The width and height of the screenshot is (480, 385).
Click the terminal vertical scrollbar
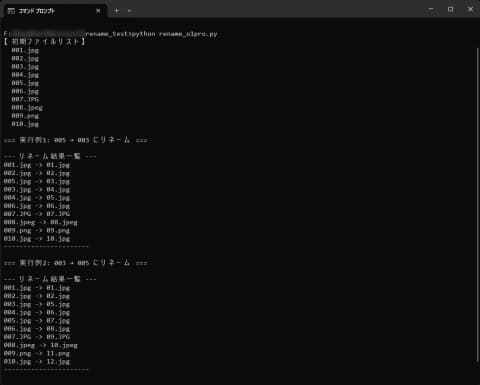[x=477, y=204]
